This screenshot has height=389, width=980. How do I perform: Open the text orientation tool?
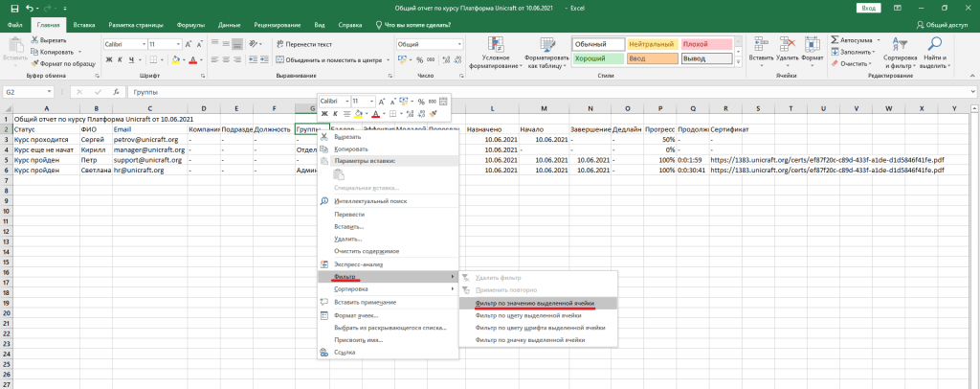(x=255, y=44)
